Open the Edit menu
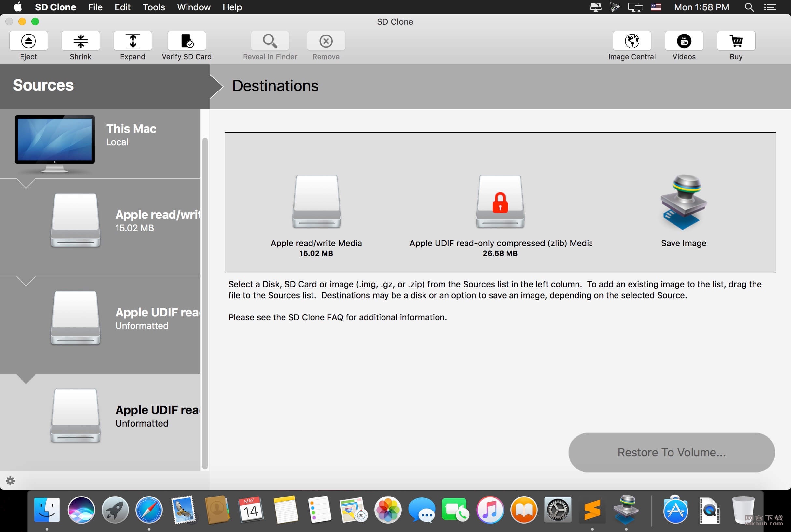 [122, 7]
